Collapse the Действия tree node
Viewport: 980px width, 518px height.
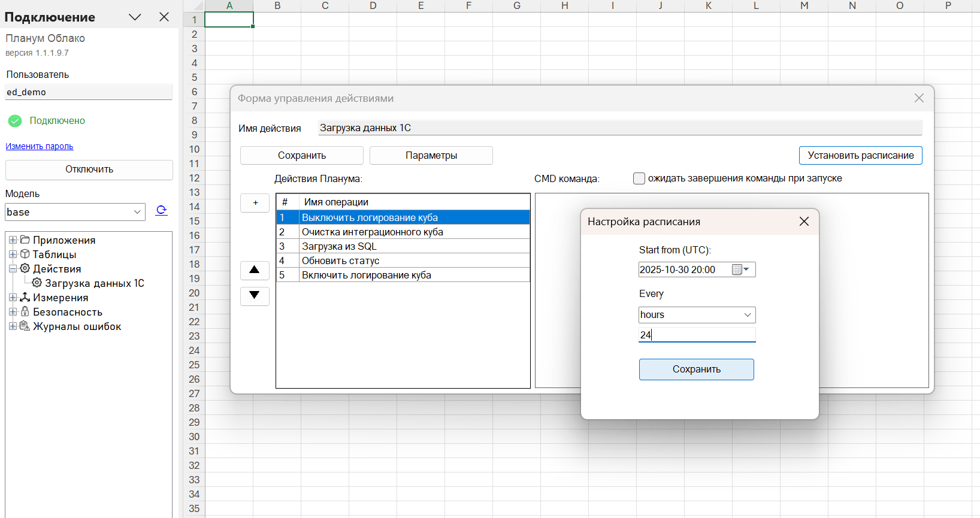pyautogui.click(x=13, y=269)
